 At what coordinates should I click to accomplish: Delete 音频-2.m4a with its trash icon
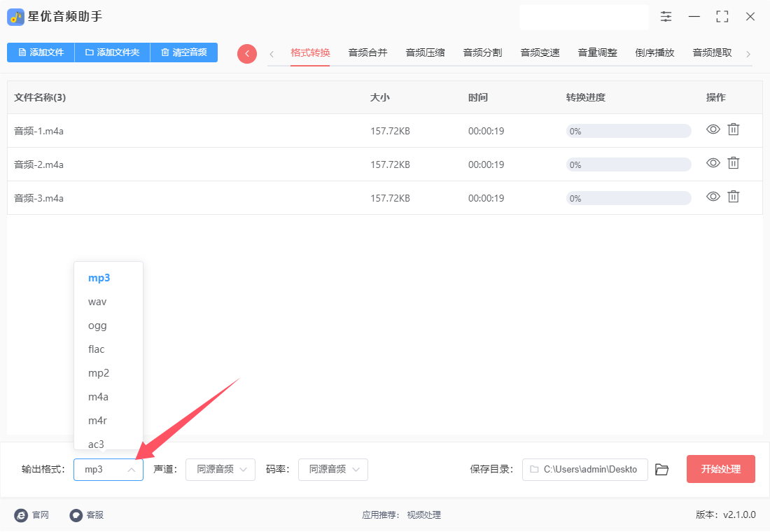[733, 162]
